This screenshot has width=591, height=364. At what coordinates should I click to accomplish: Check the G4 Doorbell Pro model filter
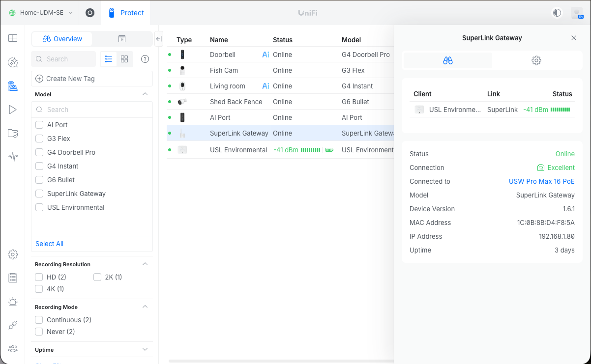39,152
